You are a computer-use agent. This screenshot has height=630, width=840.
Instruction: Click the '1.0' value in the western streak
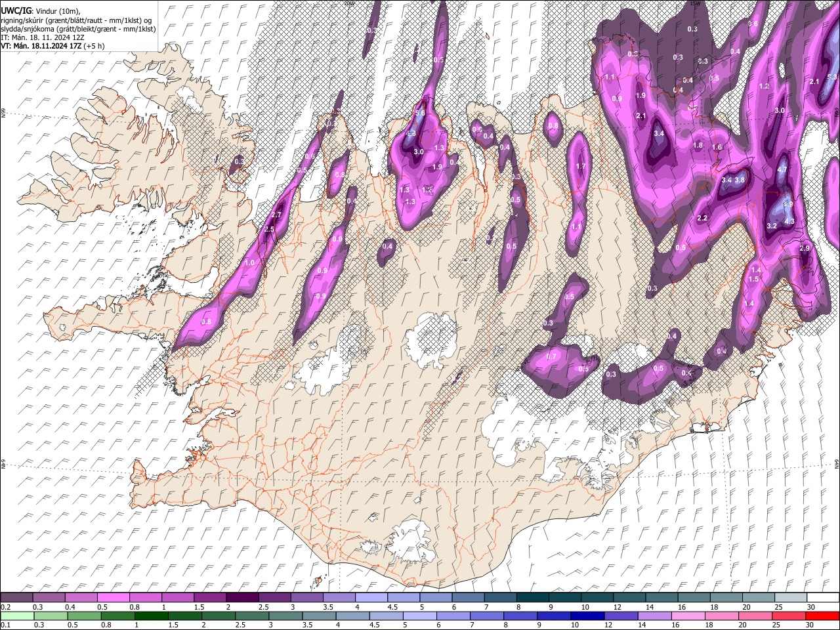pyautogui.click(x=249, y=262)
